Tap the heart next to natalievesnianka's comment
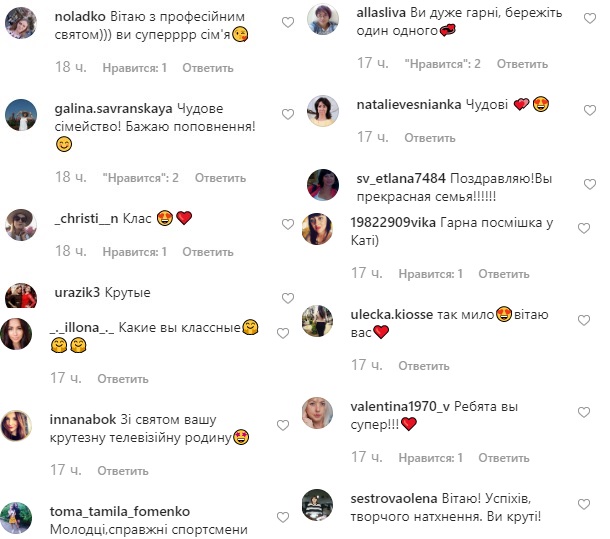This screenshot has width=610, height=539. 590,111
